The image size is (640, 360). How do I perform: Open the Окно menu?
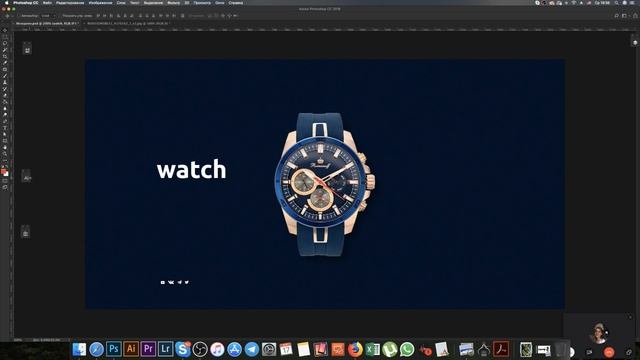220,2
